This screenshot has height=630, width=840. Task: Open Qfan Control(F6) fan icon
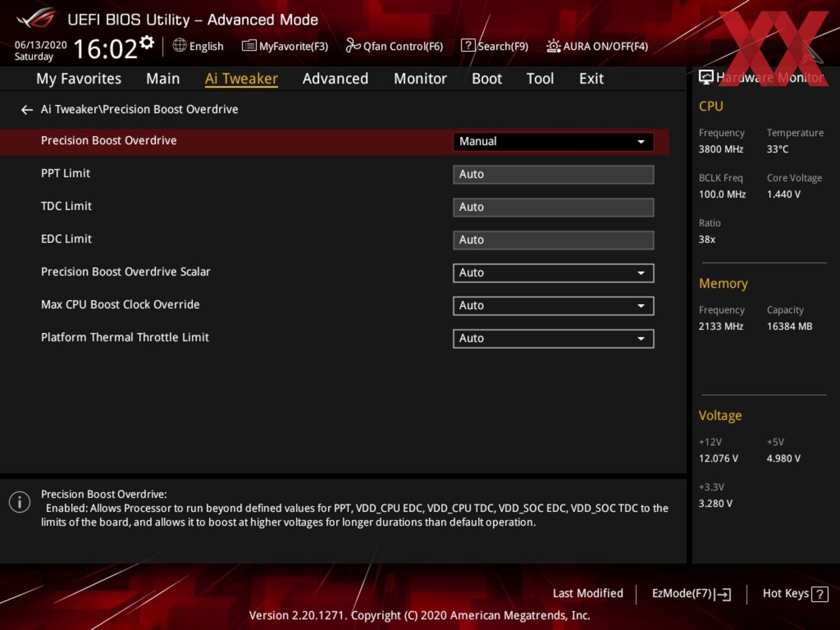click(353, 45)
